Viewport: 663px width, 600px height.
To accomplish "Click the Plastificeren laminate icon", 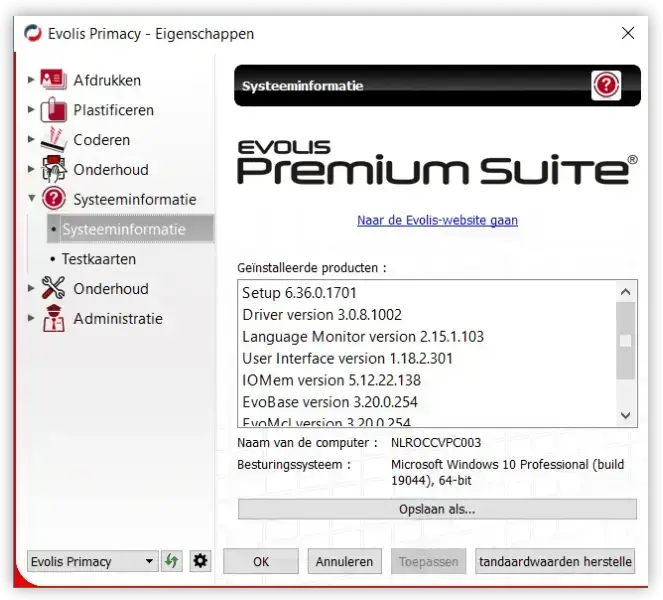I will point(53,109).
